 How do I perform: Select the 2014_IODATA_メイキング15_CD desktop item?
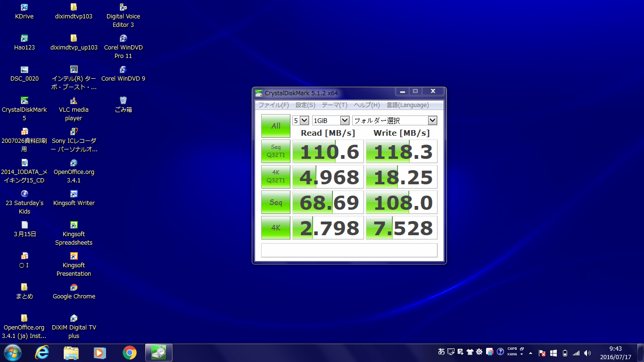coord(25,171)
